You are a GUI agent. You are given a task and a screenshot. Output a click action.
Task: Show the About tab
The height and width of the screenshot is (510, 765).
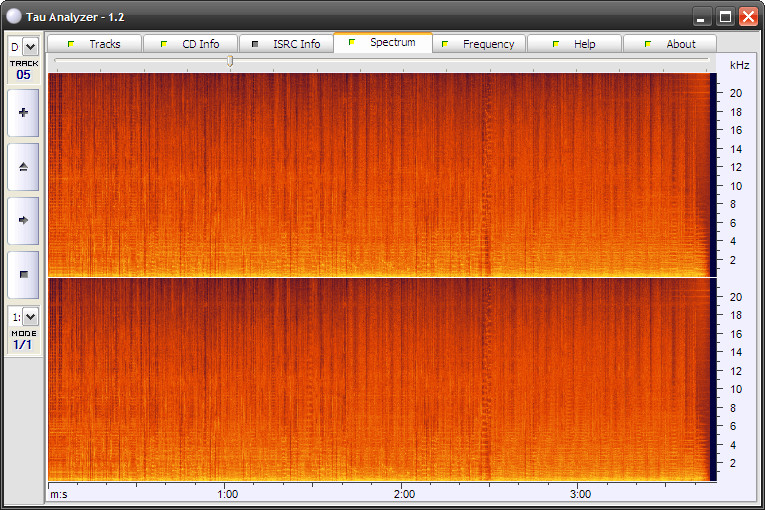click(670, 44)
